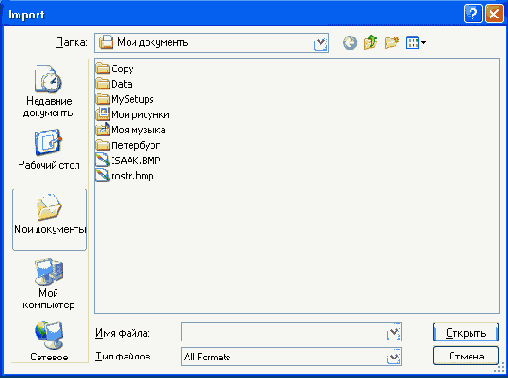Click the Открыть button
508x378 pixels.
pos(466,332)
